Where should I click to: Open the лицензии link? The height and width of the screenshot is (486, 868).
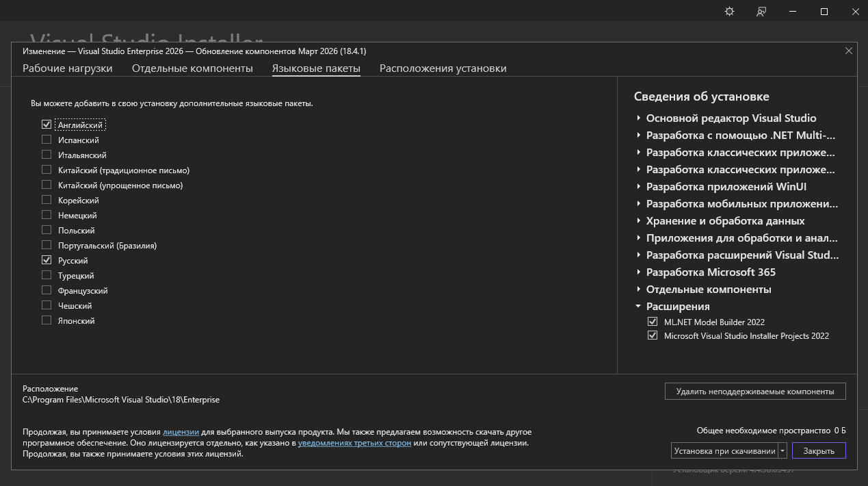tap(181, 433)
